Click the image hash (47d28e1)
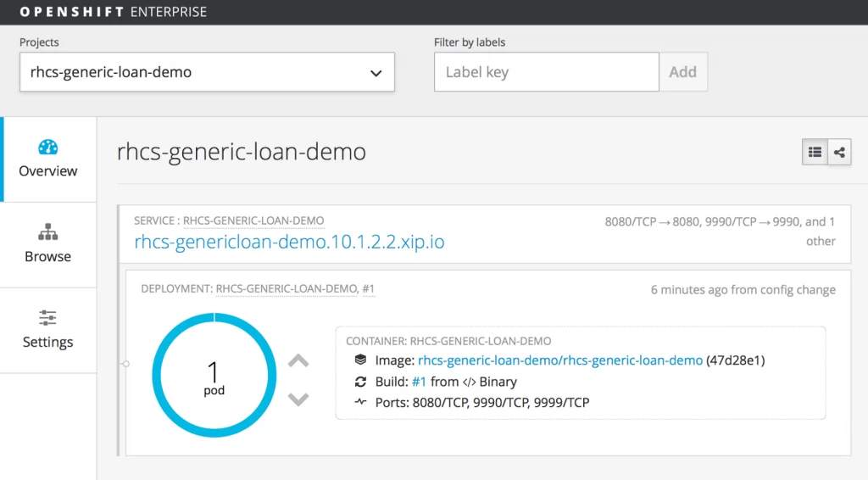This screenshot has width=868, height=480. 735,360
